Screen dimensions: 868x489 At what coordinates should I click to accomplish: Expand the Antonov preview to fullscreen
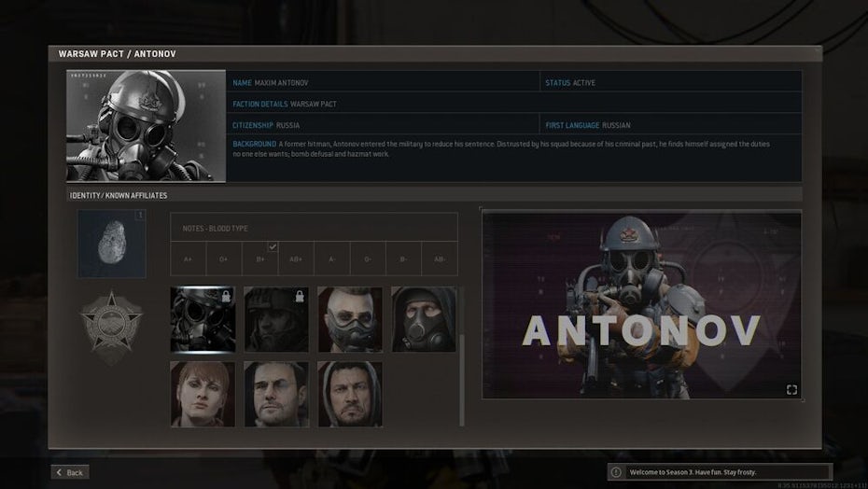point(791,389)
